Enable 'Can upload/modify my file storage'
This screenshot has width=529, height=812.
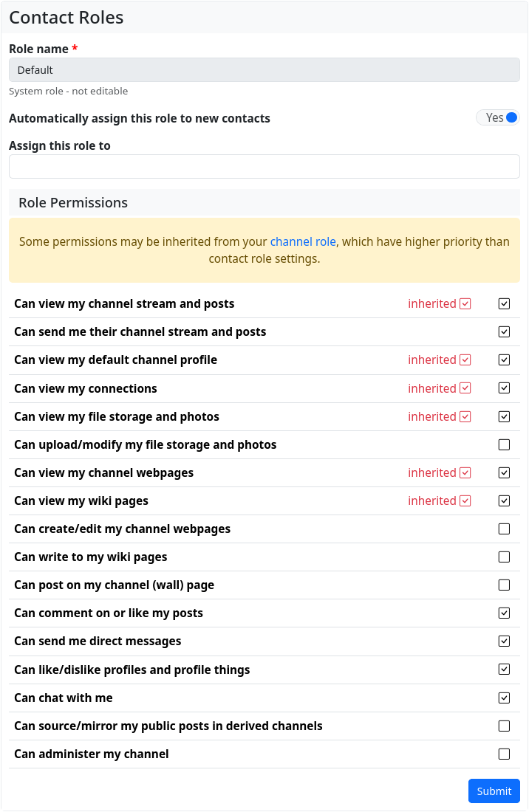coord(504,445)
